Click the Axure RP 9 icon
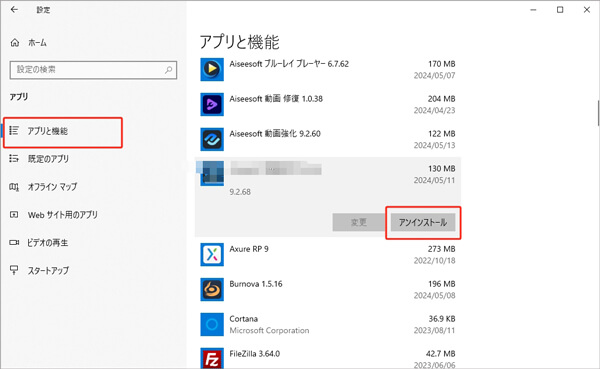The height and width of the screenshot is (369, 600). pos(212,254)
